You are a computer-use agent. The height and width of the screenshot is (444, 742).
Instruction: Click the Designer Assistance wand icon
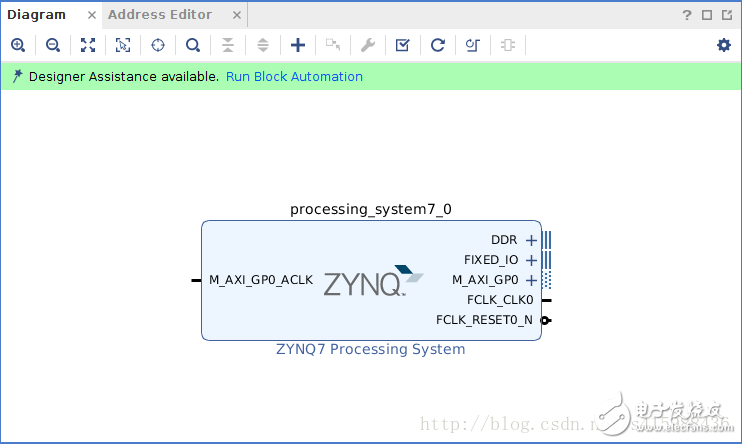[x=17, y=76]
